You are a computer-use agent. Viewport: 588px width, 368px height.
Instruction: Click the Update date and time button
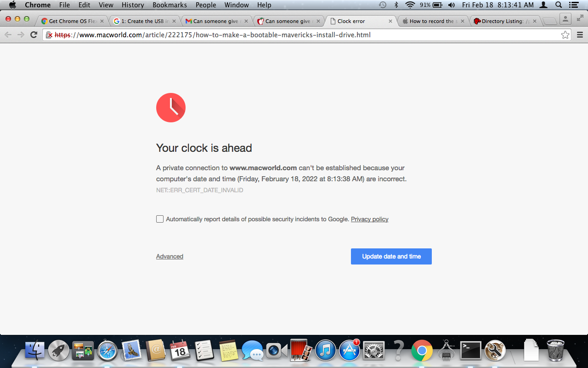[391, 257]
